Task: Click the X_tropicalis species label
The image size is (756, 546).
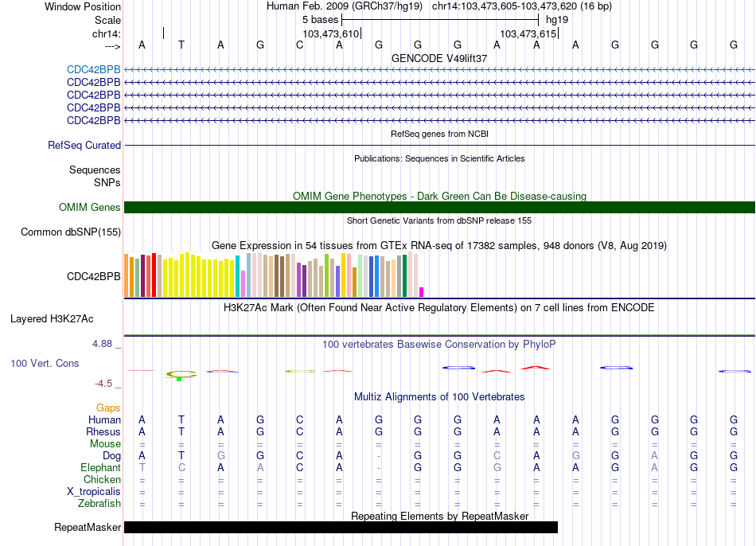Action: [x=94, y=492]
